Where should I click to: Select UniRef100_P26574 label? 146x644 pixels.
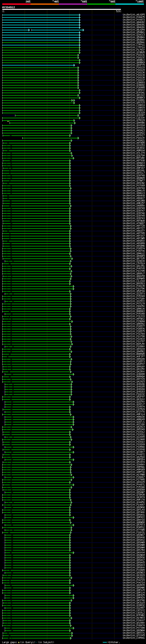coord(133,249)
